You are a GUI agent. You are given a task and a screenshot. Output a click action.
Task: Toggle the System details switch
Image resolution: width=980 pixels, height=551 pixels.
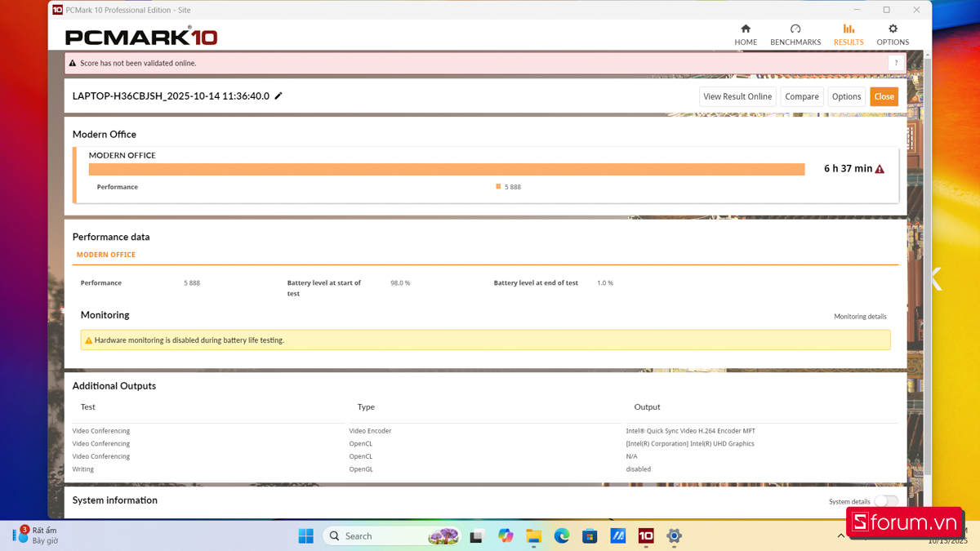[x=886, y=501]
